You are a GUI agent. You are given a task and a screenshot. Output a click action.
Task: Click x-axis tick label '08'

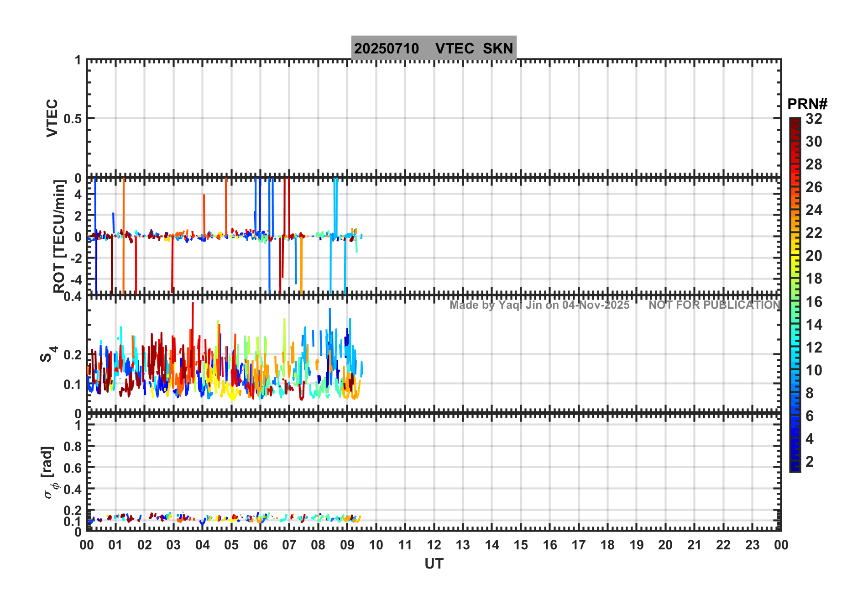(318, 545)
